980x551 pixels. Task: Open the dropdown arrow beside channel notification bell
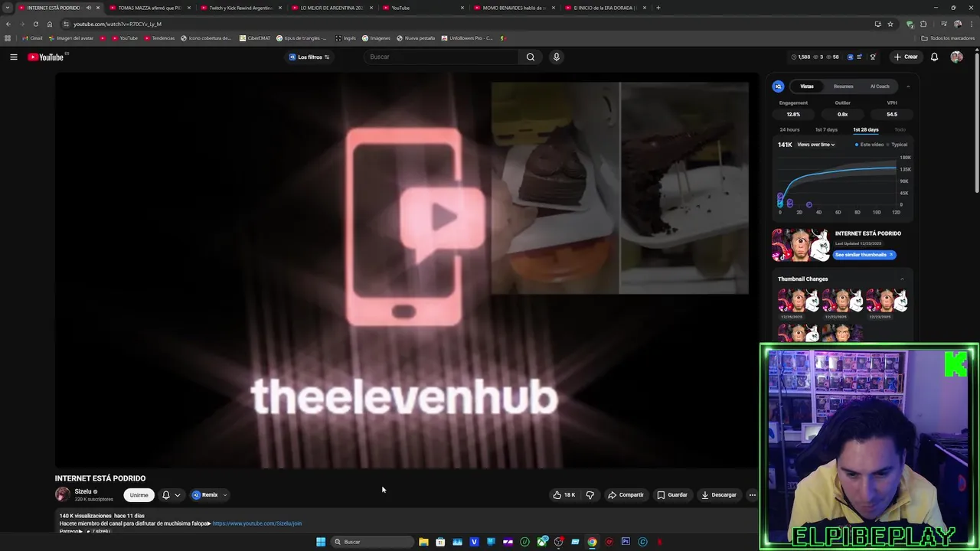pos(178,495)
